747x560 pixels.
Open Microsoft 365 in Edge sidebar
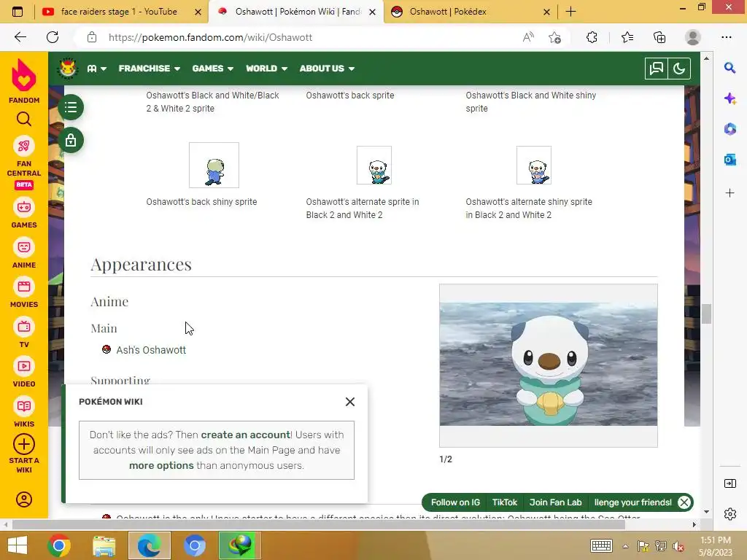pos(729,129)
